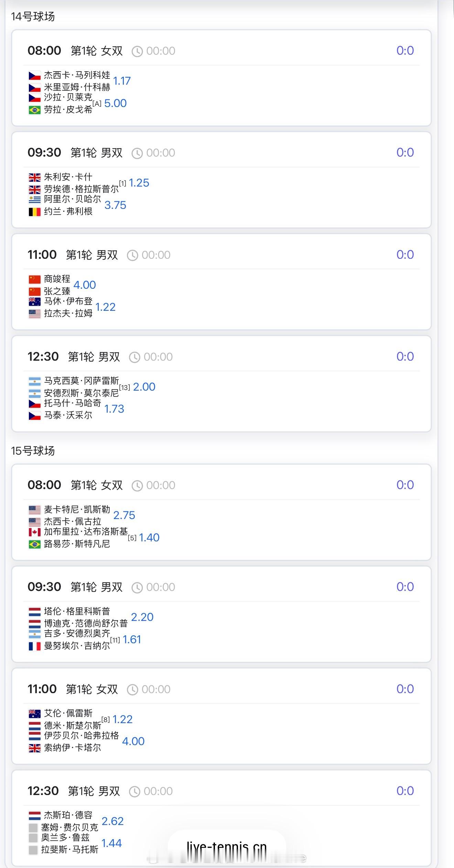This screenshot has width=454, height=868.
Task: Click the Canada flag beside 加布里拉·达布洛斯基
Action: (35, 532)
